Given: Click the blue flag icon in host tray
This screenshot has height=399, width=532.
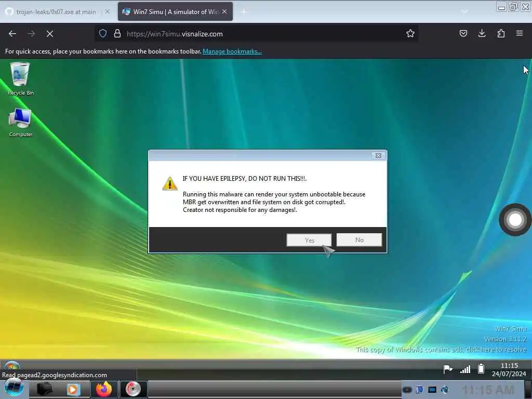Looking at the screenshot, I should click(419, 390).
